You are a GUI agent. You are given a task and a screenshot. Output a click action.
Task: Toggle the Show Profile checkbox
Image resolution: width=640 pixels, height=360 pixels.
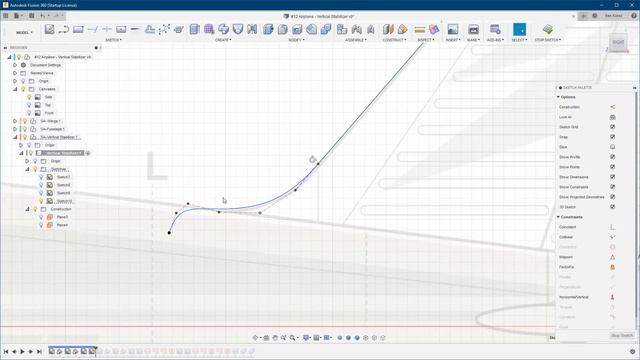[612, 157]
